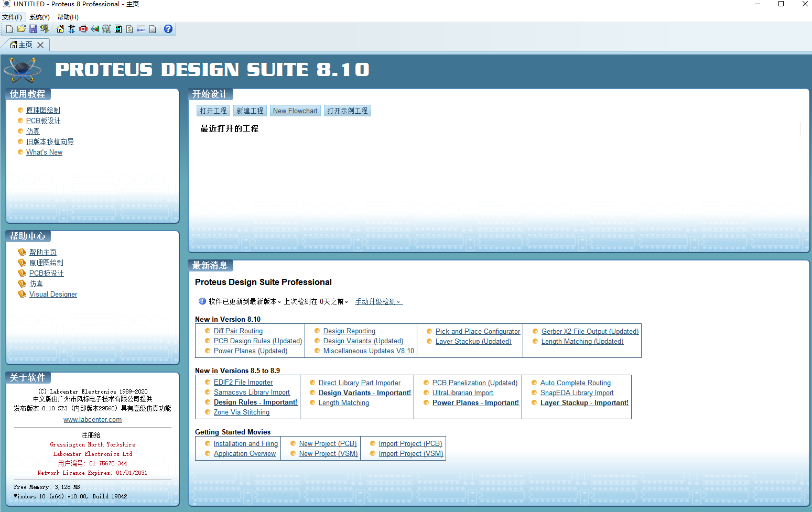The height and width of the screenshot is (512, 812).
Task: Click the book icon beside help 原理图绘制
Action: 22,263
